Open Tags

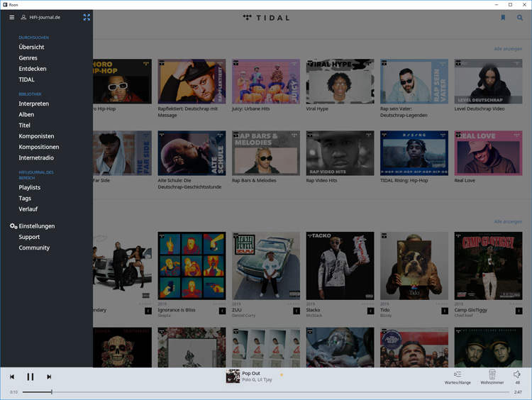[x=25, y=199]
